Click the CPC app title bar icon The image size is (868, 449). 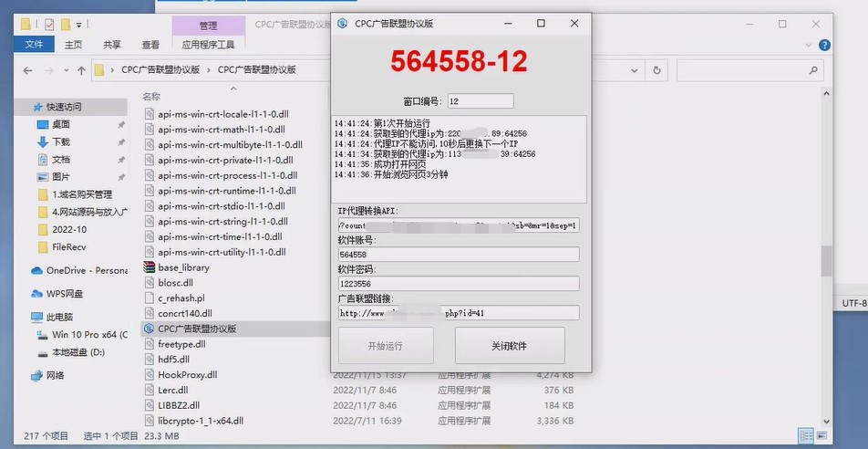coord(343,24)
